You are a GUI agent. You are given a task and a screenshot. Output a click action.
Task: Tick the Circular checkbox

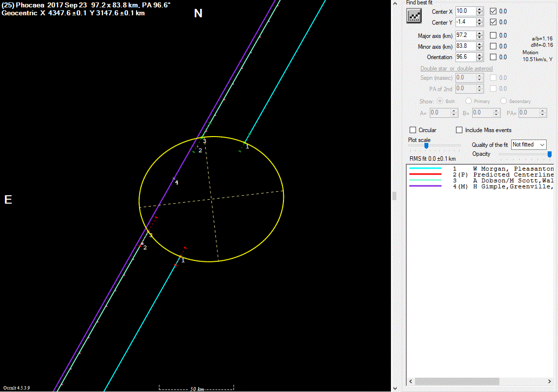413,130
